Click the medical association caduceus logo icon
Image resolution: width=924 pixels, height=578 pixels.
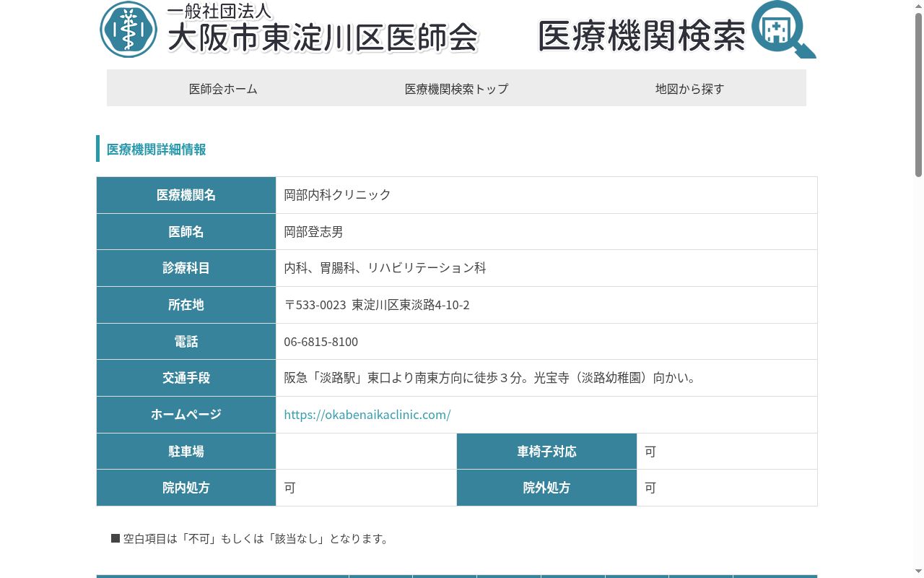[128, 30]
